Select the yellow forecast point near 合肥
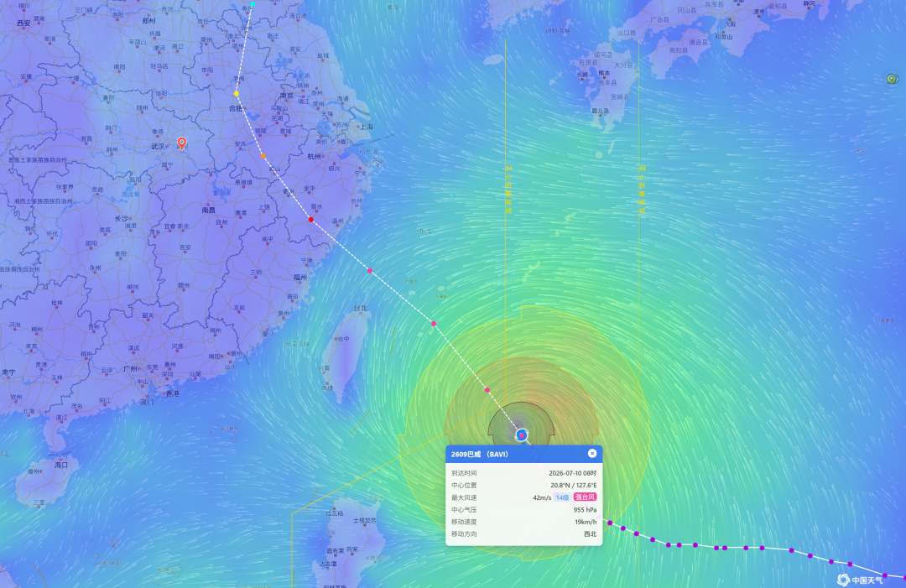 coord(237,93)
